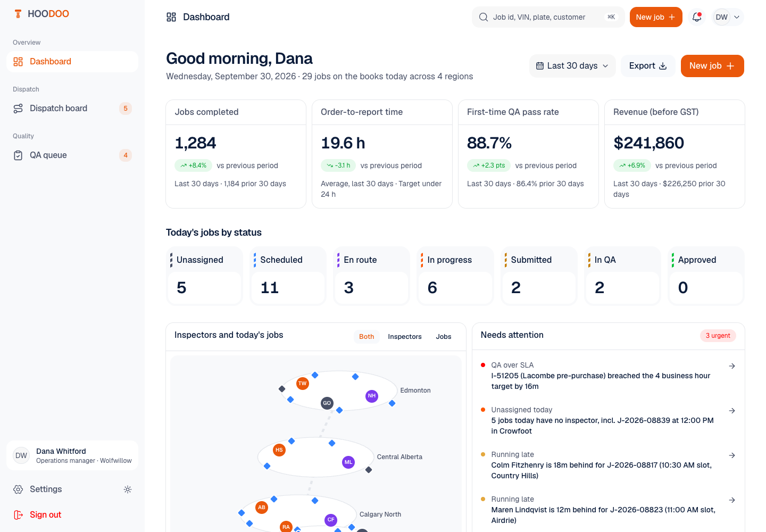Open the Last 30 days date range dropdown

click(572, 66)
